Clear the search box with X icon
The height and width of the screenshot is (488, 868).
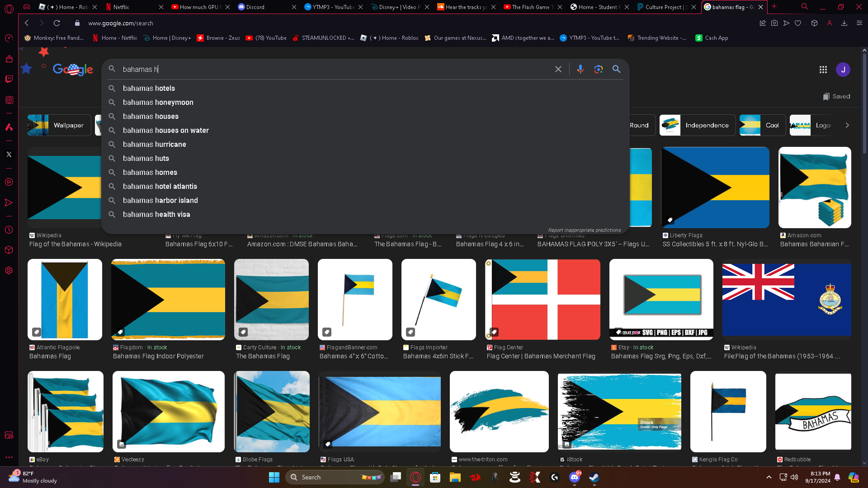pos(558,69)
